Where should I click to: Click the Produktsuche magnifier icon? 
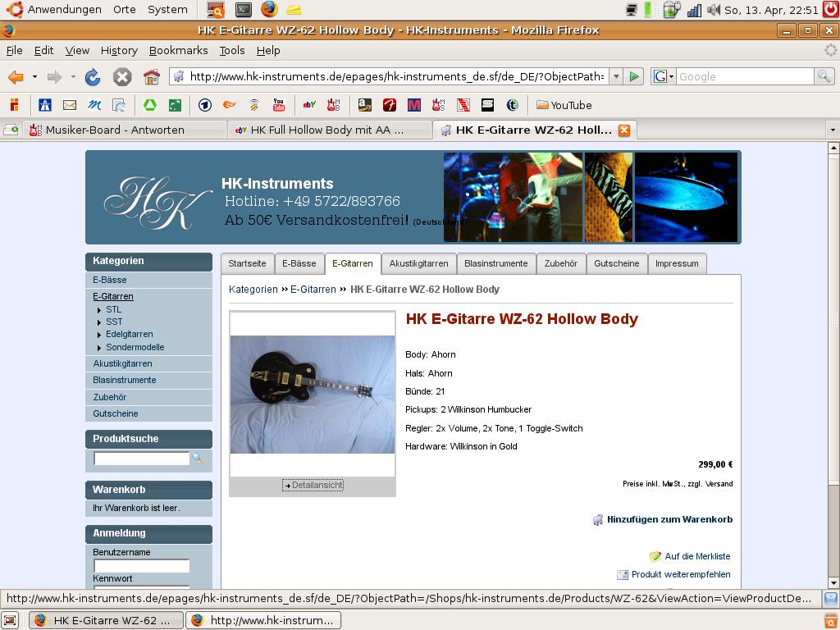199,459
